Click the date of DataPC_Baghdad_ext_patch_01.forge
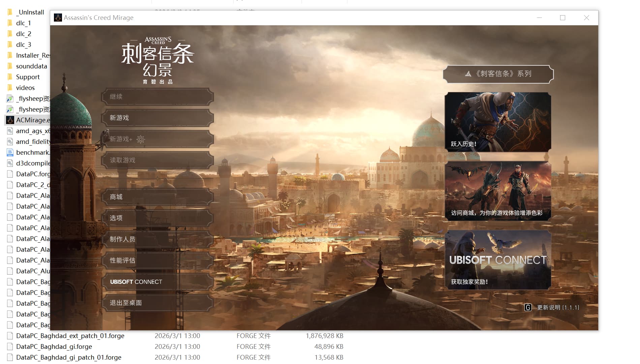 (x=177, y=336)
